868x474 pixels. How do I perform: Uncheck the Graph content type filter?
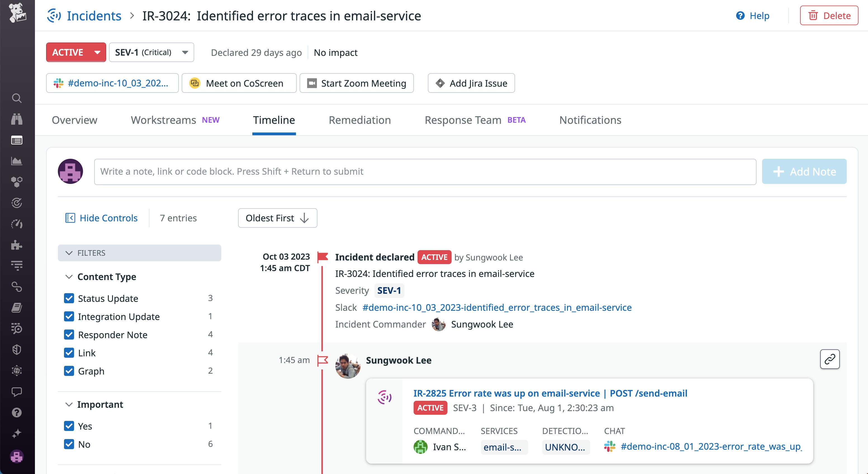(x=69, y=371)
